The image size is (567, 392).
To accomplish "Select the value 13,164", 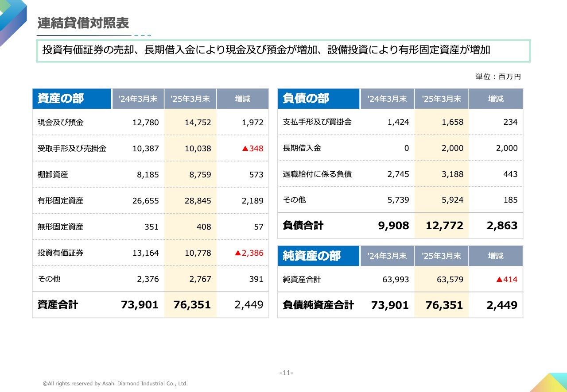I will click(145, 253).
